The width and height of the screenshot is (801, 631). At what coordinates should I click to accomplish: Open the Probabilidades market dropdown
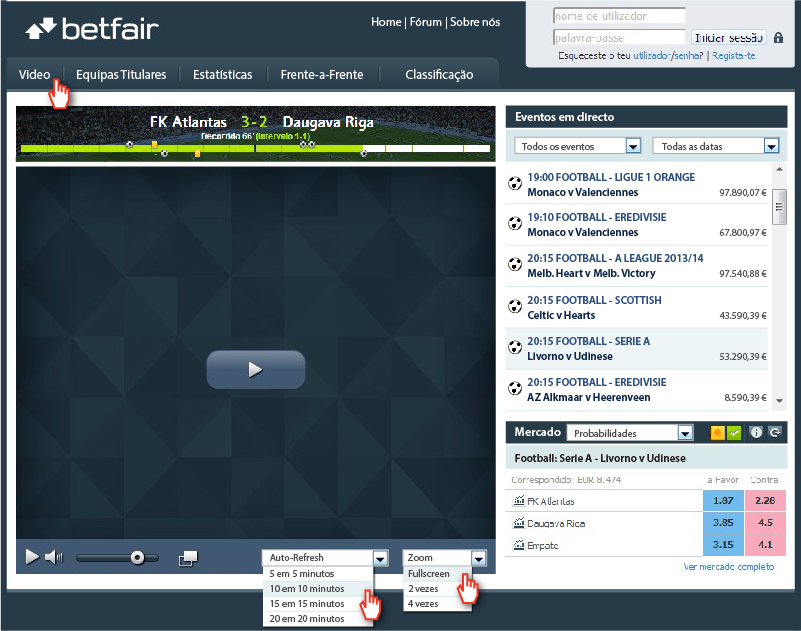(x=685, y=433)
